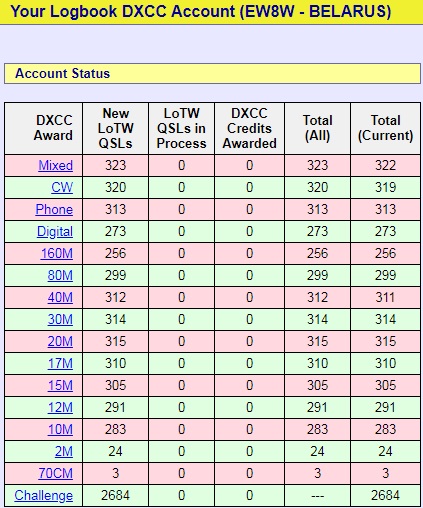The height and width of the screenshot is (508, 423).
Task: Click the page title with EW8W - BELARUS
Action: pos(200,11)
